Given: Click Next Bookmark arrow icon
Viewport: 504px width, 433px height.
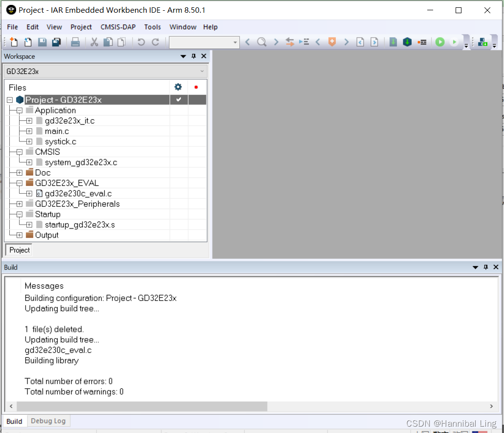Looking at the screenshot, I should 347,42.
